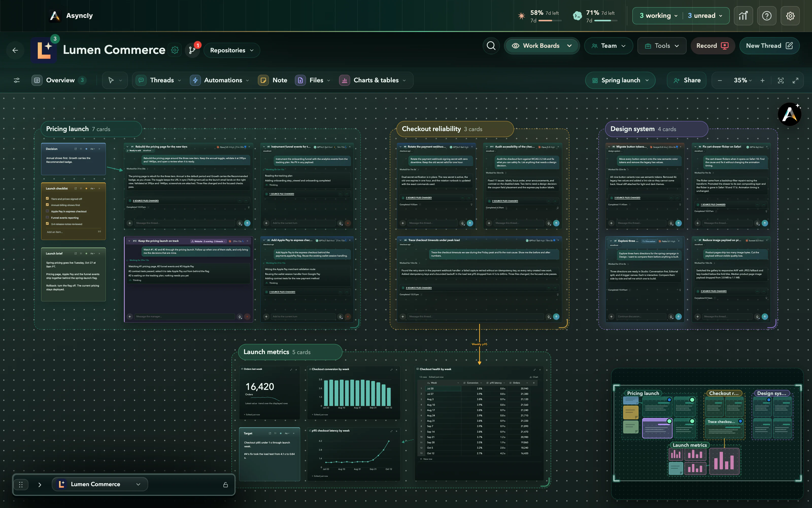The height and width of the screenshot is (508, 812).
Task: Click the grid dots handle in the bottom bar
Action: point(21,484)
